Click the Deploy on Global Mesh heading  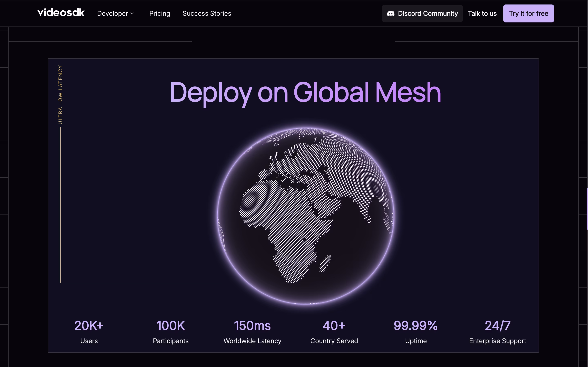click(x=305, y=93)
